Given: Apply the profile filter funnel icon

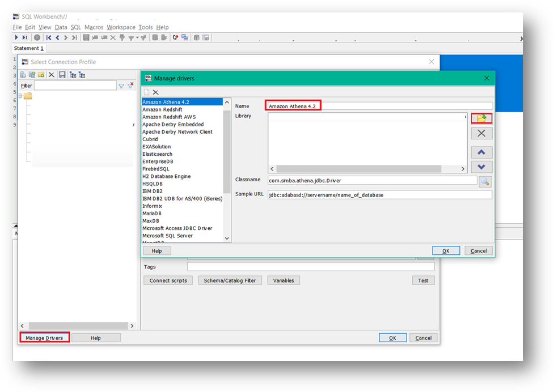Looking at the screenshot, I should [x=121, y=86].
